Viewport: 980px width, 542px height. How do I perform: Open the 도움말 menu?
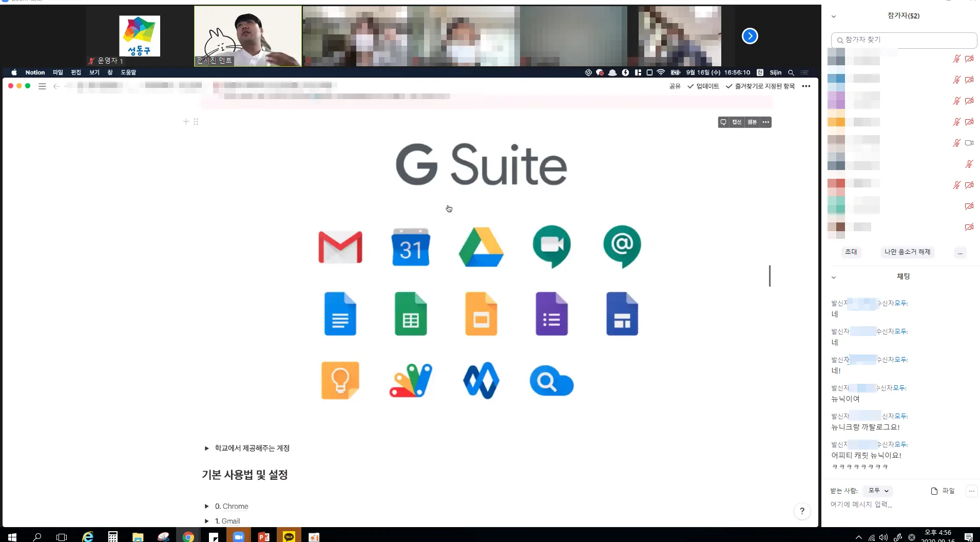click(x=128, y=72)
